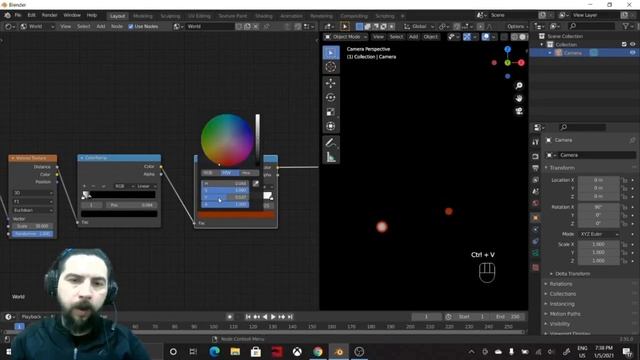
Task: Switch to the Modeling workspace tab
Action: (x=143, y=16)
